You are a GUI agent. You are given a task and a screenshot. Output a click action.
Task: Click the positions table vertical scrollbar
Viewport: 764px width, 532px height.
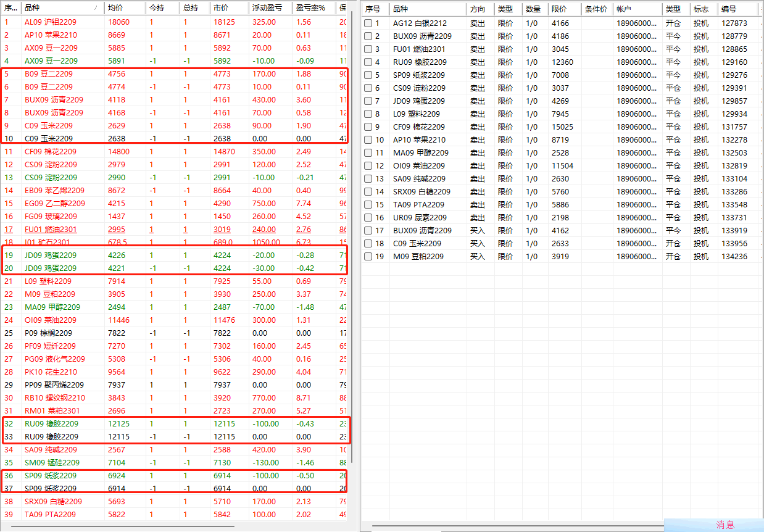point(352,247)
